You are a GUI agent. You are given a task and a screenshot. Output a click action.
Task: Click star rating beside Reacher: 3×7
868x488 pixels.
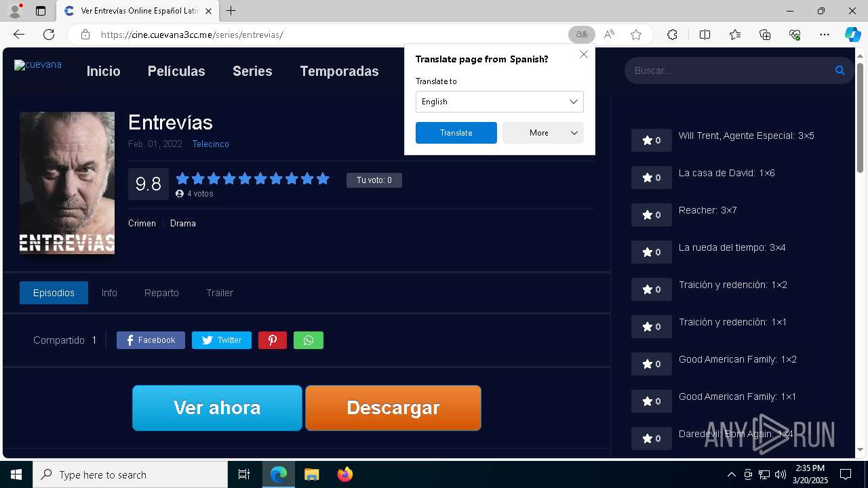(652, 215)
